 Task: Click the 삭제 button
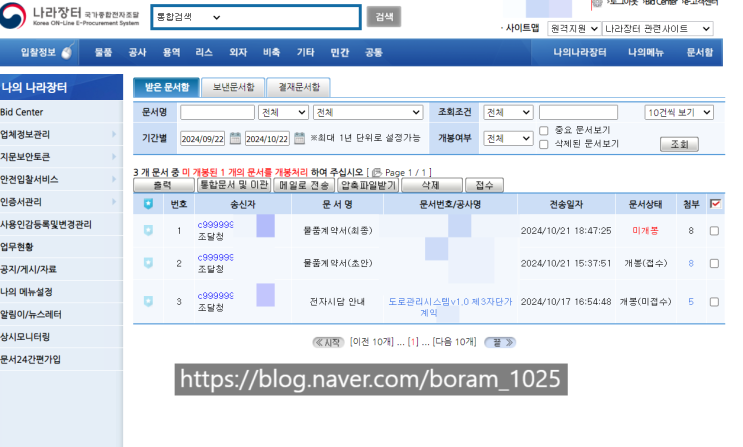pos(432,185)
